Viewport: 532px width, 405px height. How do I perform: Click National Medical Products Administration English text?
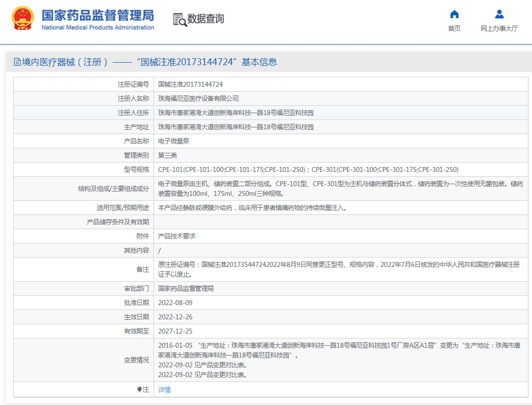tap(98, 28)
